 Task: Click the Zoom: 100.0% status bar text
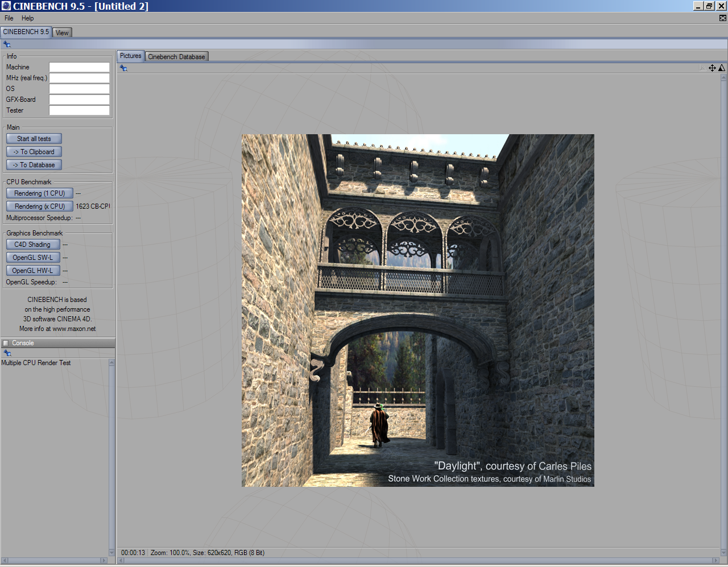[170, 553]
